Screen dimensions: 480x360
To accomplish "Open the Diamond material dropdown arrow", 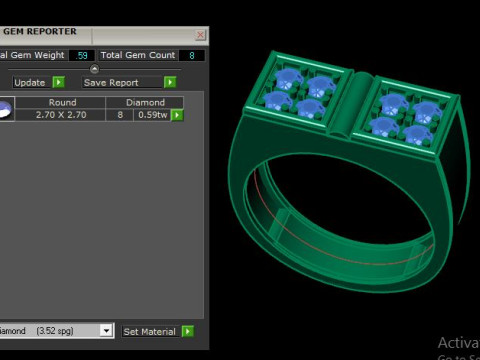I will (x=107, y=331).
